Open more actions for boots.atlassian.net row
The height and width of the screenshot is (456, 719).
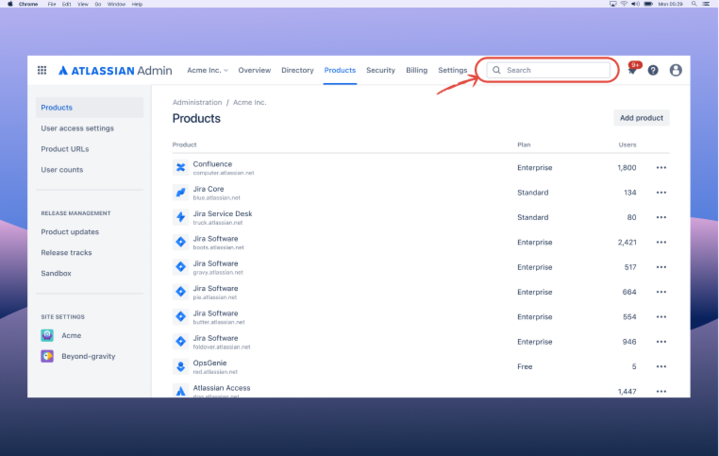pos(661,242)
